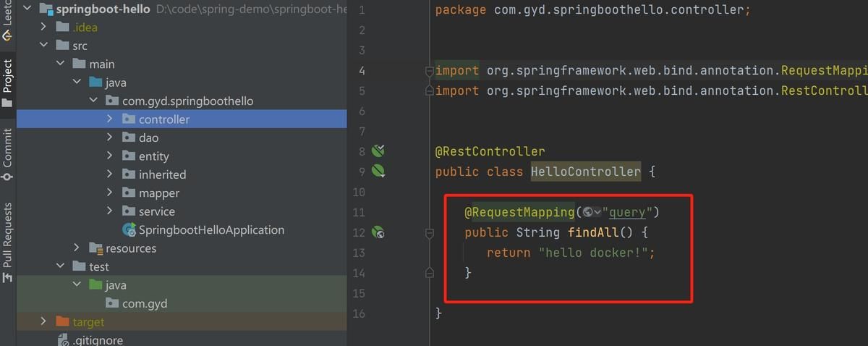868x346 pixels.
Task: Open the Project tool window tab
Action: tap(7, 81)
